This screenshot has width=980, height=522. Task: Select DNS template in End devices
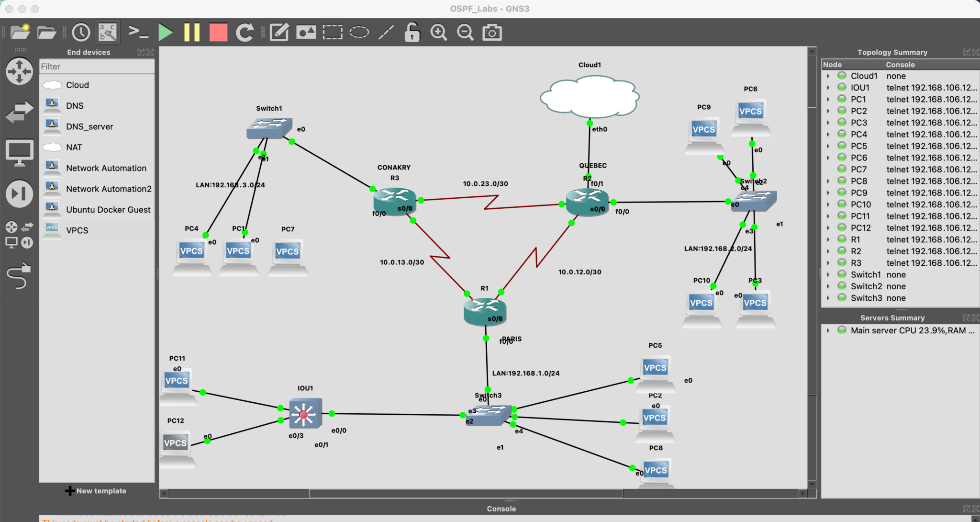(98, 105)
